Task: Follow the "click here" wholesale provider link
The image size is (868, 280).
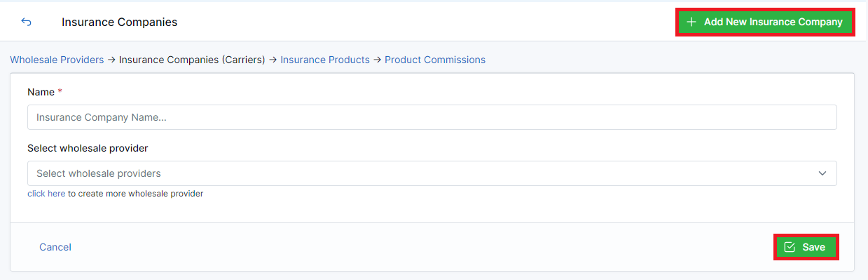Action: 46,193
